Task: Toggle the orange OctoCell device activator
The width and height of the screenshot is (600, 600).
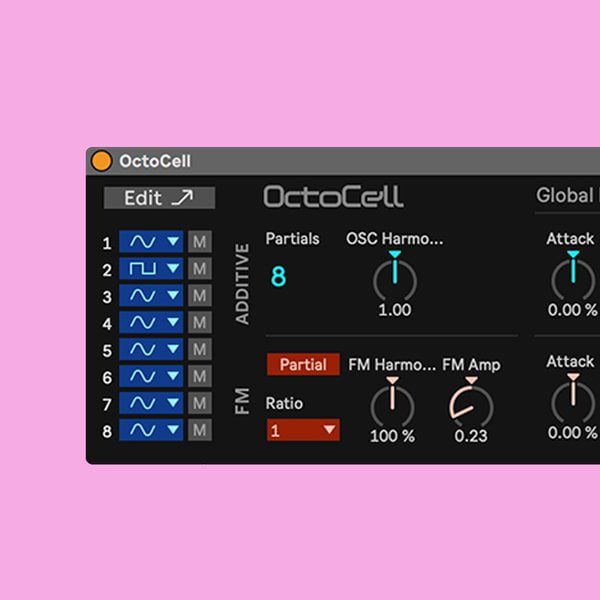Action: (101, 161)
